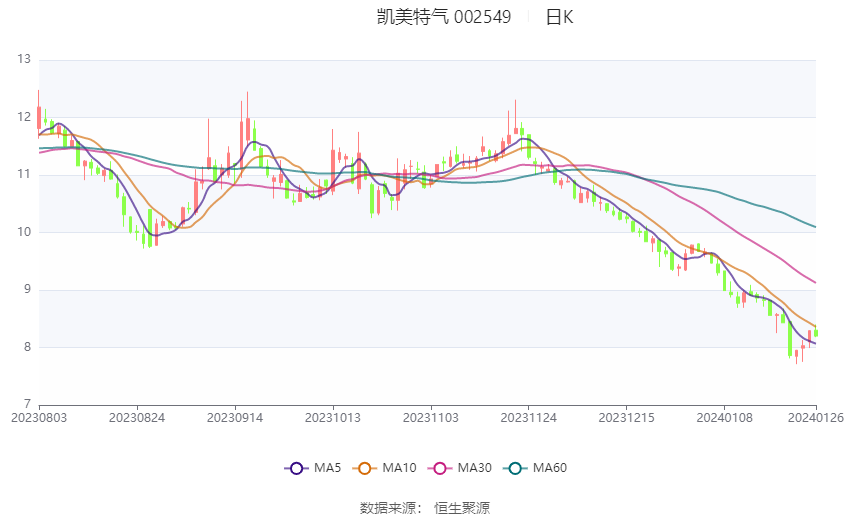
Task: Click the x-axis date label 20230824
Action: pos(137,418)
